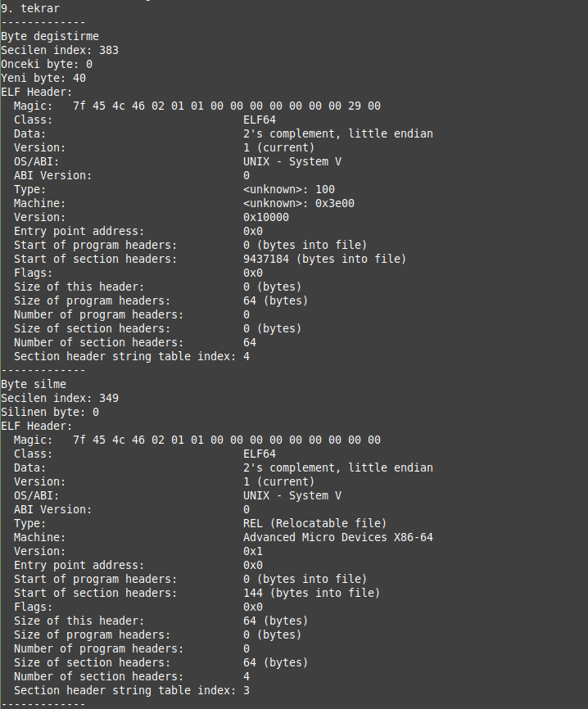This screenshot has height=709, width=588.
Task: Click the Magic line ending in "29 00"
Action: [x=197, y=106]
